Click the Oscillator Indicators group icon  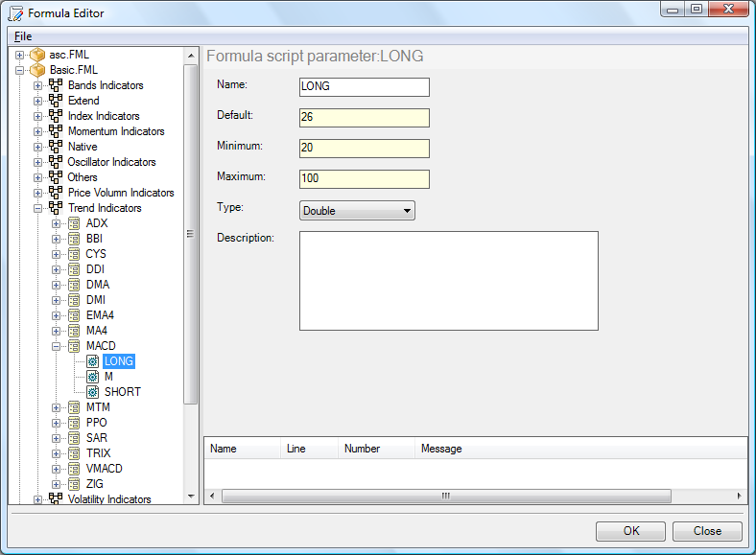56,162
